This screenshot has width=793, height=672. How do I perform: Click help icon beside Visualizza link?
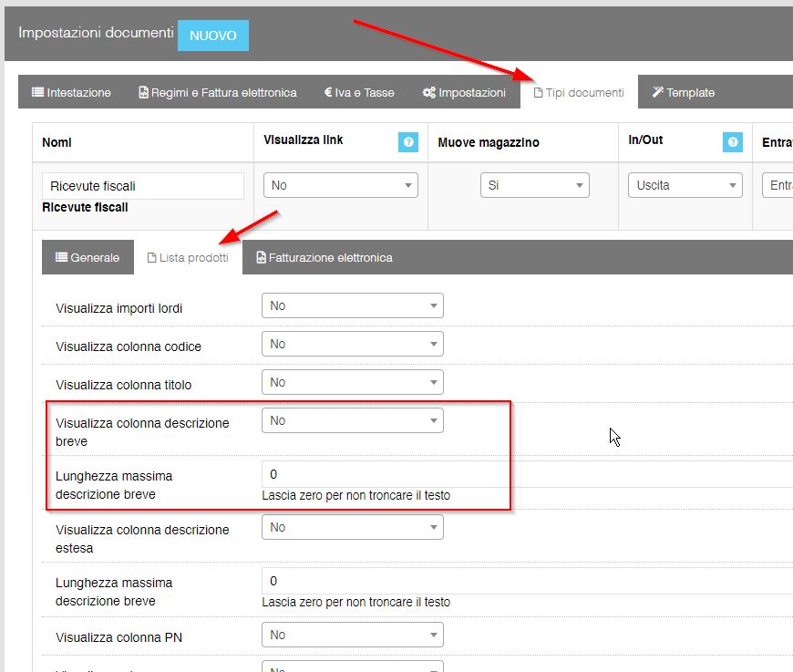click(x=407, y=142)
